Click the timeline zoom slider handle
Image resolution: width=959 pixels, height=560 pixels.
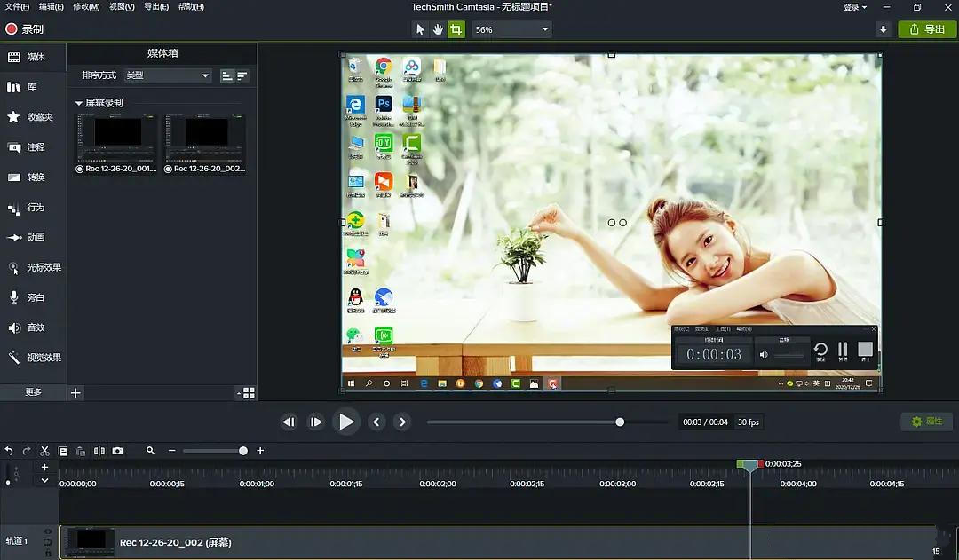[x=242, y=451]
